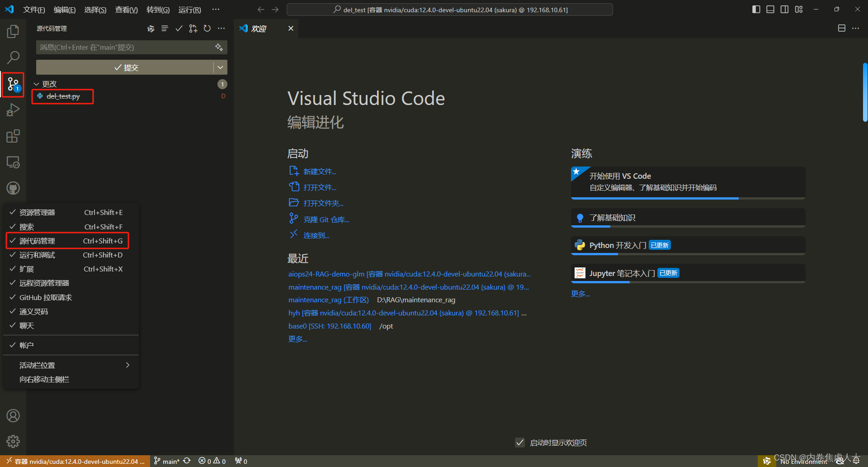Click view-as-list icon in source control header

[165, 29]
